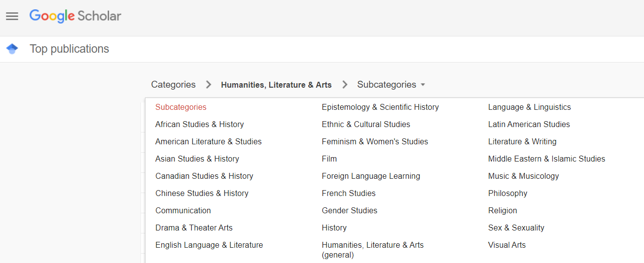Choose Middle Eastern & Islamic Studies
This screenshot has width=644, height=263.
point(547,159)
